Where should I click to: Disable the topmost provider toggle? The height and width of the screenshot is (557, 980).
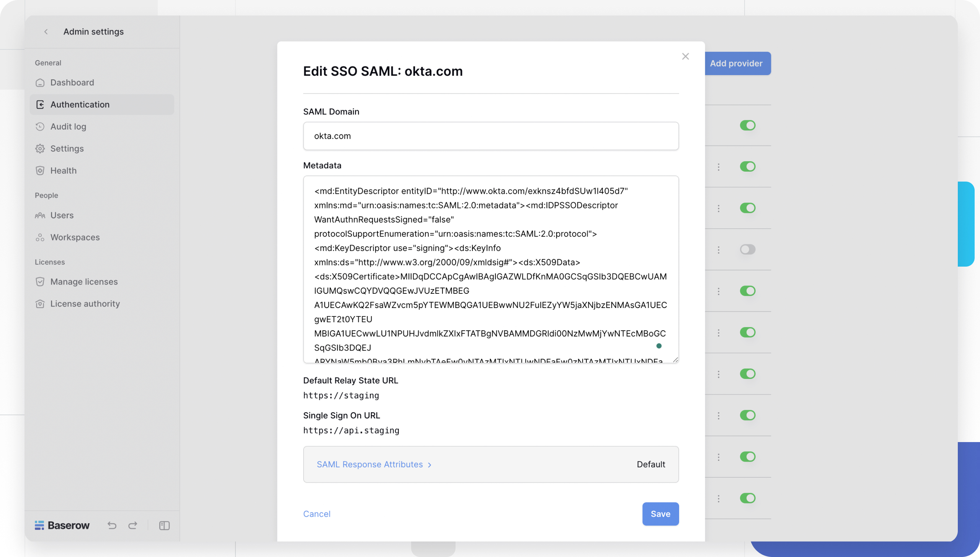click(x=748, y=125)
